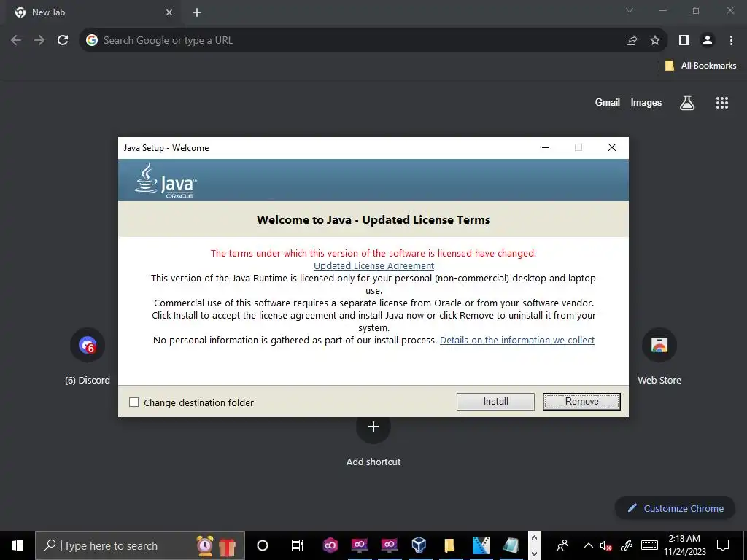
Task: Click the taskbar search box
Action: [x=140, y=545]
